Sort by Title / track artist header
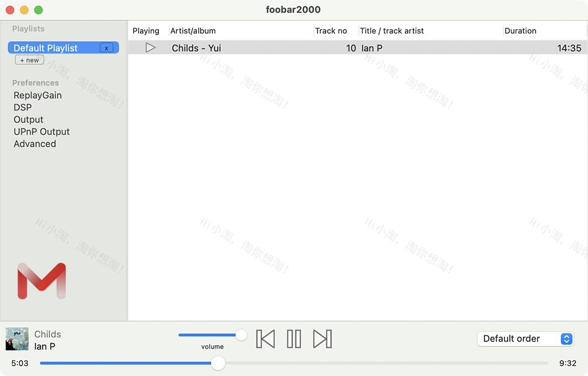 point(392,31)
